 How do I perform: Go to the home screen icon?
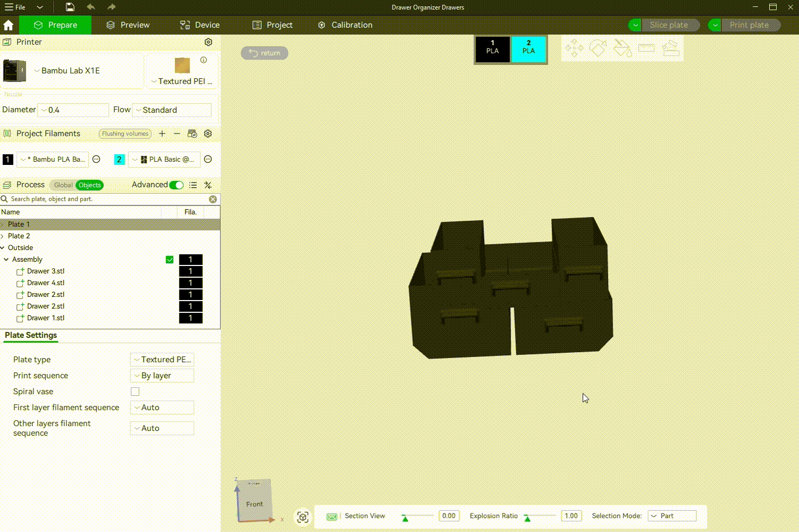pos(9,25)
